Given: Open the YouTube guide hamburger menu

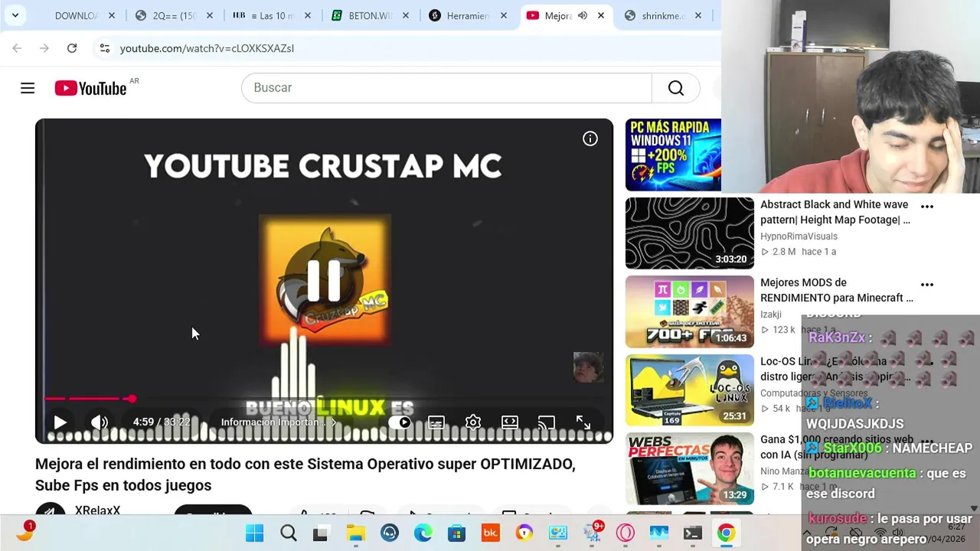Looking at the screenshot, I should point(28,88).
